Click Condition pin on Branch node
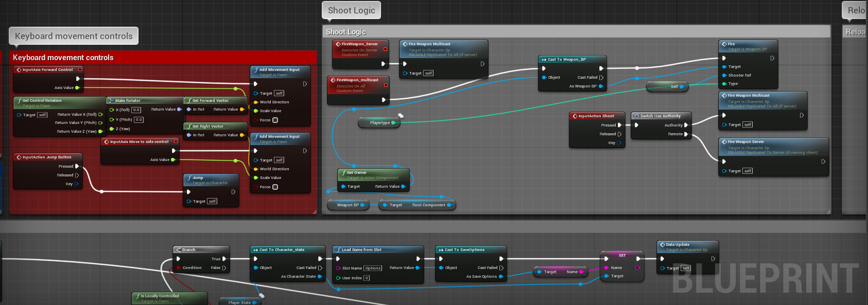Screen dimensions: 868x305 point(179,267)
